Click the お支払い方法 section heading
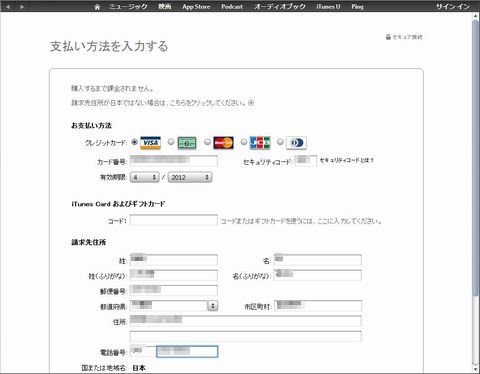 tap(91, 126)
